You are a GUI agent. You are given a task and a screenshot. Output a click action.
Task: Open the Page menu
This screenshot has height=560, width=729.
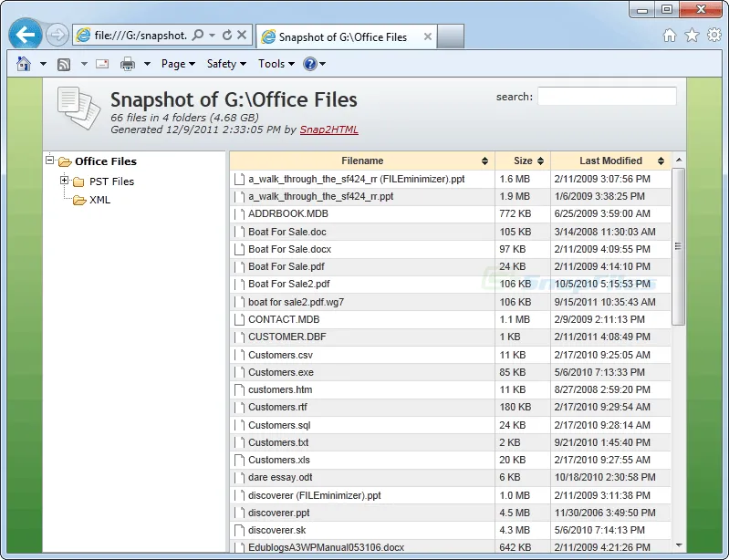click(x=178, y=64)
